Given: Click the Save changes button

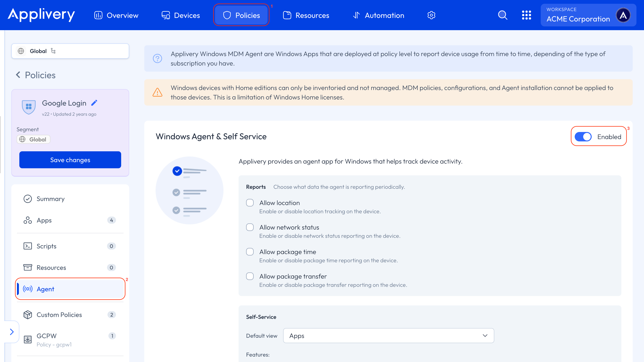Looking at the screenshot, I should pos(70,160).
